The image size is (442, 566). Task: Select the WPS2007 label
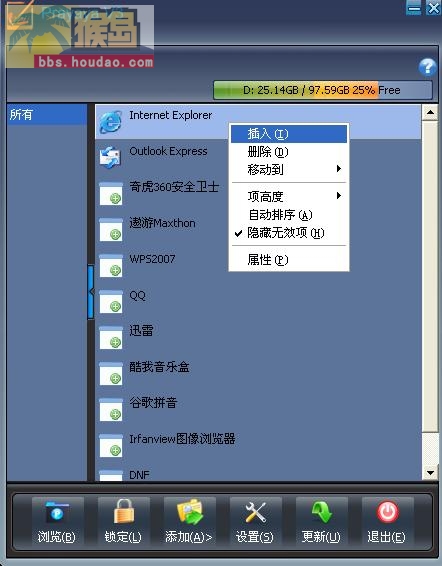[x=152, y=259]
